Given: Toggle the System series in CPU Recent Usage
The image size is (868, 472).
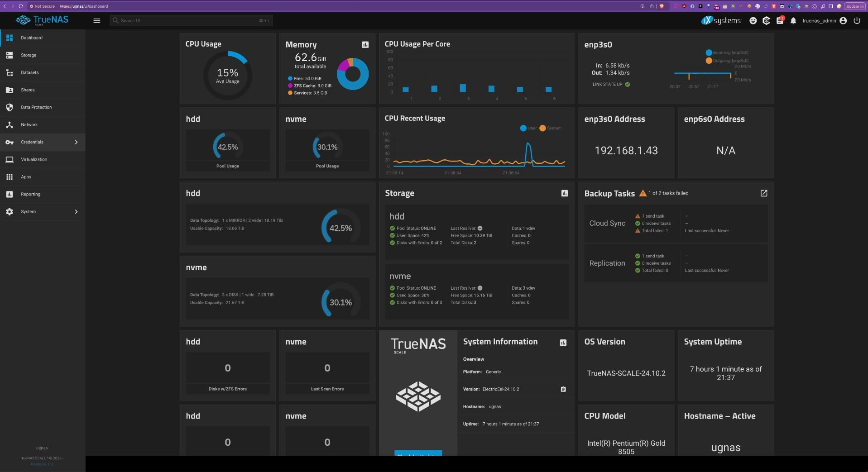Looking at the screenshot, I should click(550, 128).
